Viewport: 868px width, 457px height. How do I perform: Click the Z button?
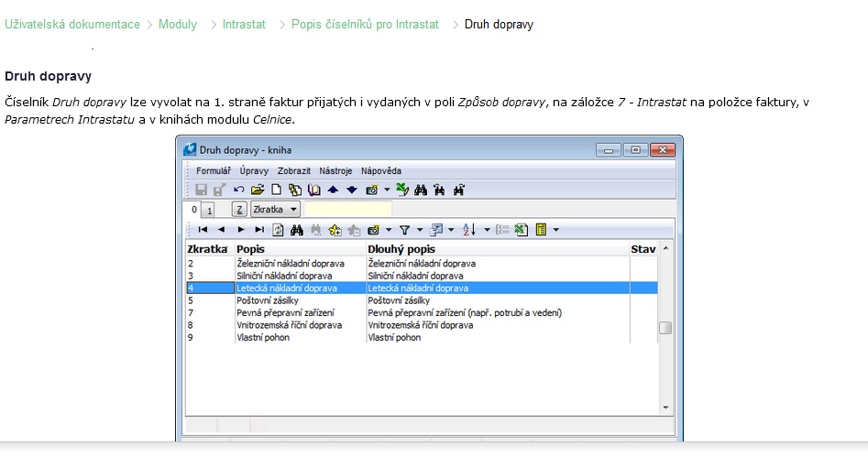click(238, 209)
